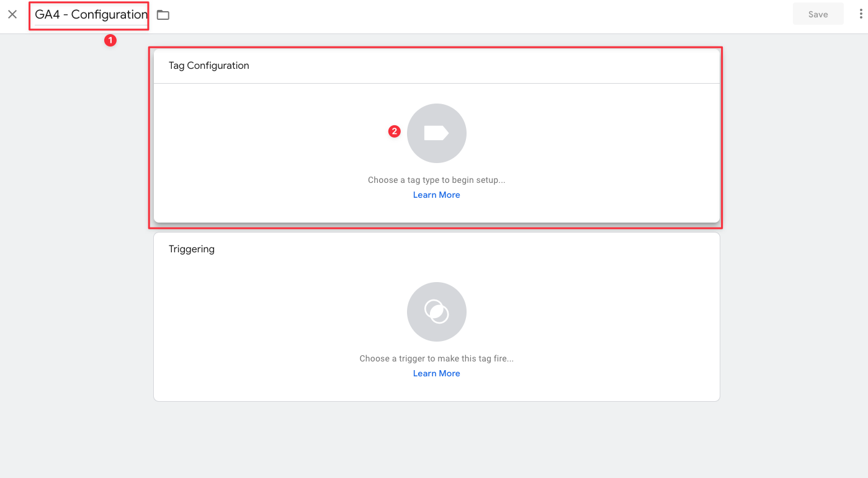Viewport: 868px width, 478px height.
Task: Close the tag editor with the X icon
Action: pyautogui.click(x=12, y=14)
